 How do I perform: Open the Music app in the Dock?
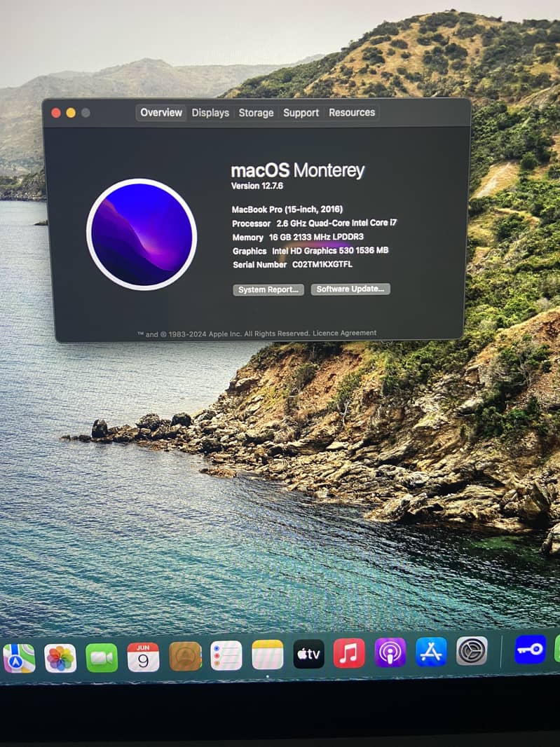[x=349, y=652]
